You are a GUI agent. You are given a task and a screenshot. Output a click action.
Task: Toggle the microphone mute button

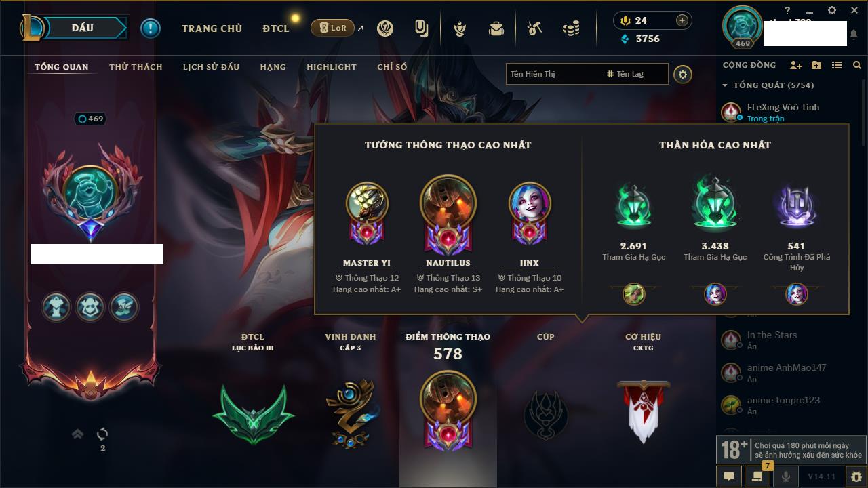785,476
